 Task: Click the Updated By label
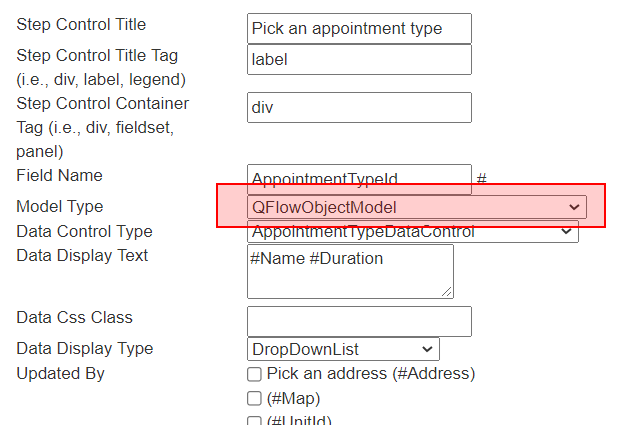point(60,373)
